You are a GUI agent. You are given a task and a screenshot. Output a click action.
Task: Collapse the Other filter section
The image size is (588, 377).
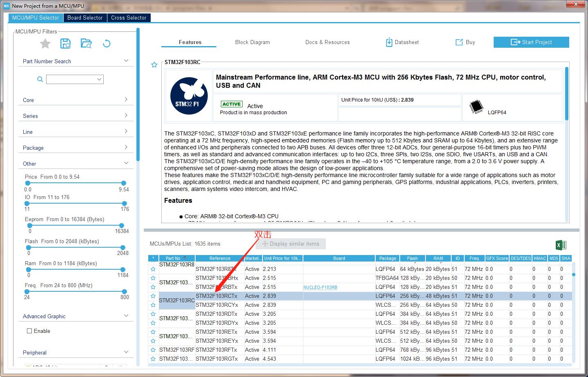click(126, 163)
